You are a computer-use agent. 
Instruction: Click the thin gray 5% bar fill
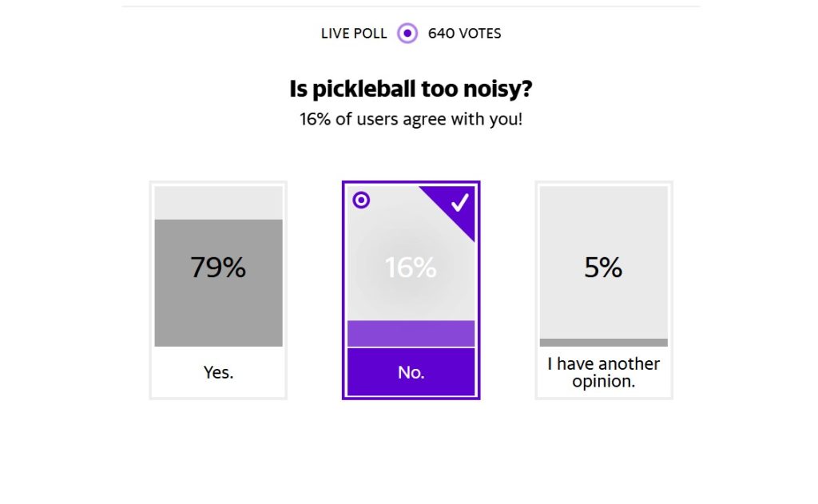604,343
